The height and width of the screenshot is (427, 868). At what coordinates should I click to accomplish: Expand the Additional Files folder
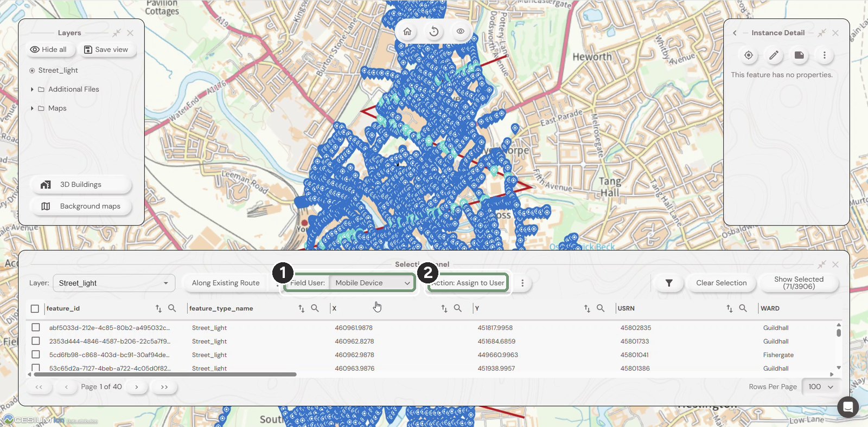coord(32,89)
